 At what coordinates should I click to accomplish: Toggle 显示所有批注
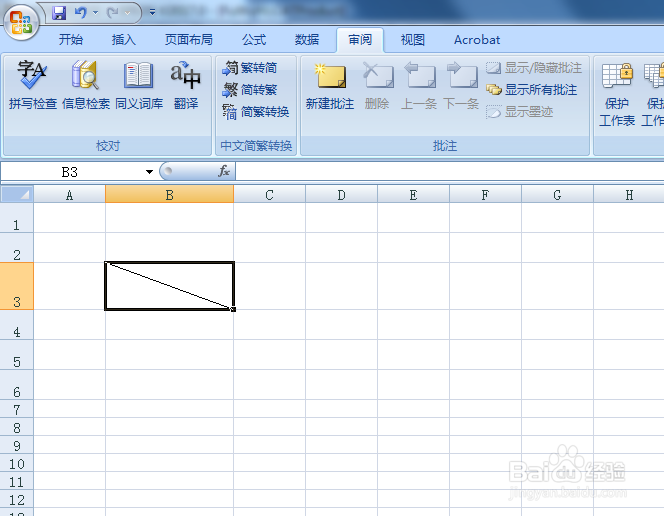tap(531, 90)
